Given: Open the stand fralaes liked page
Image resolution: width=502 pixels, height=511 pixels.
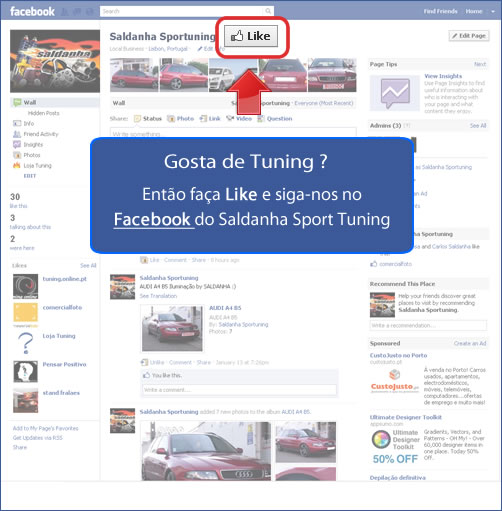Looking at the screenshot, I should [61, 393].
